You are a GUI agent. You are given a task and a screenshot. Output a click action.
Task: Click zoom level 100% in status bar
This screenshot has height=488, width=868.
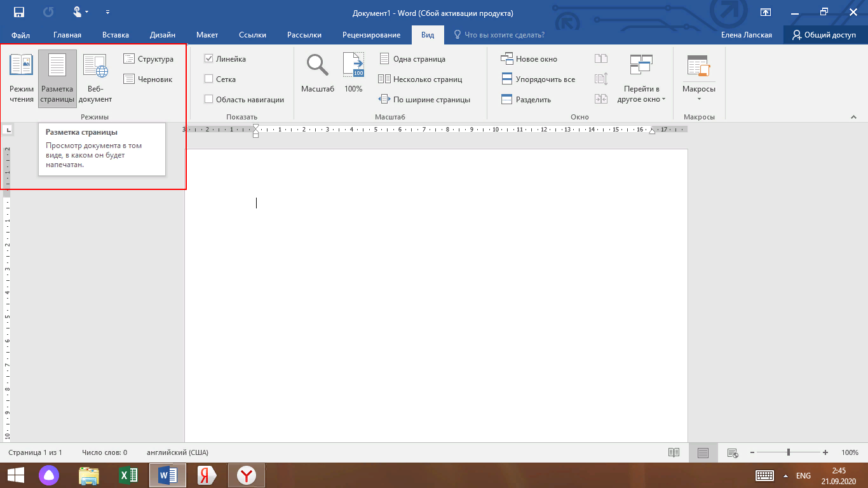pyautogui.click(x=850, y=453)
